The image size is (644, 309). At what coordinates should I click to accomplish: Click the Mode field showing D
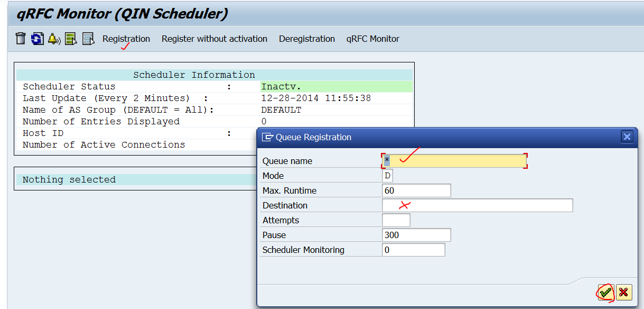click(x=386, y=175)
